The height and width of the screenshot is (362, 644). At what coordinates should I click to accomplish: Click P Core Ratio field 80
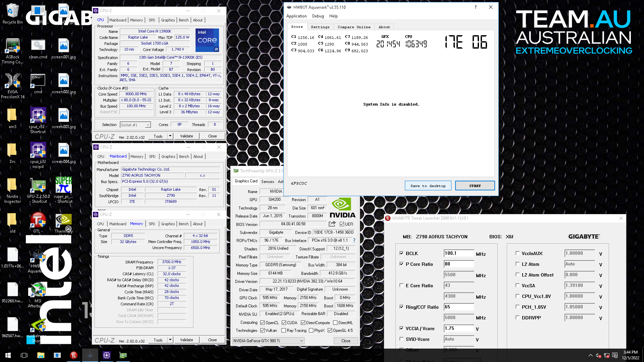click(459, 264)
